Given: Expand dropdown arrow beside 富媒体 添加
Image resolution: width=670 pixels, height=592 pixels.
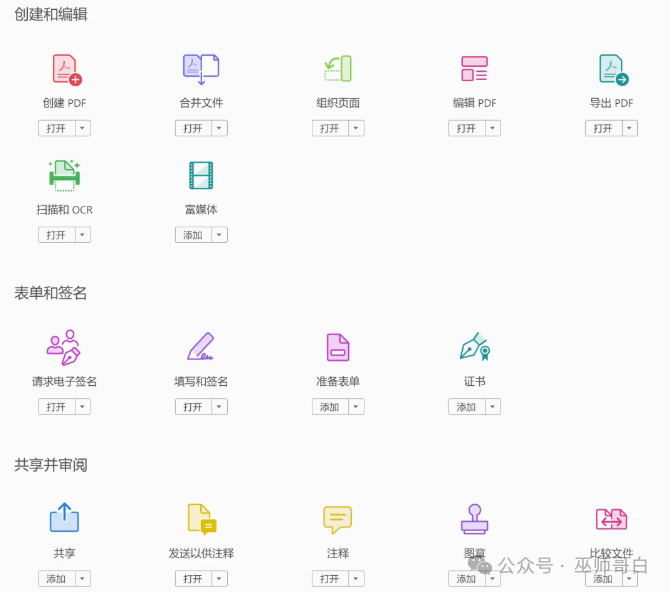Looking at the screenshot, I should coord(220,235).
